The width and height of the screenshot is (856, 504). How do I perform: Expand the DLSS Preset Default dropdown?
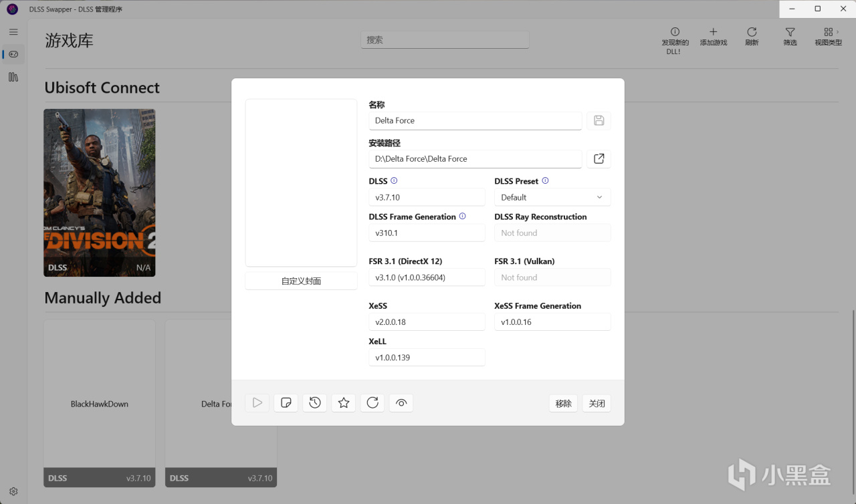pyautogui.click(x=552, y=197)
